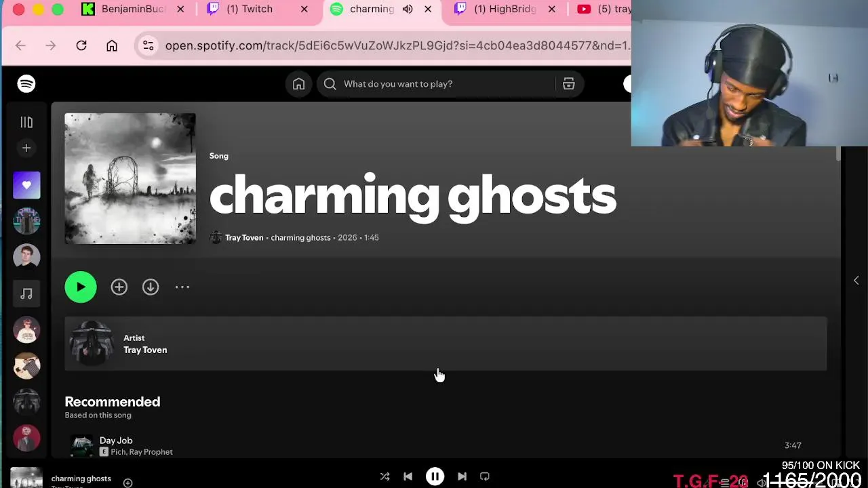Skip to previous track
The height and width of the screenshot is (488, 868).
click(x=408, y=476)
